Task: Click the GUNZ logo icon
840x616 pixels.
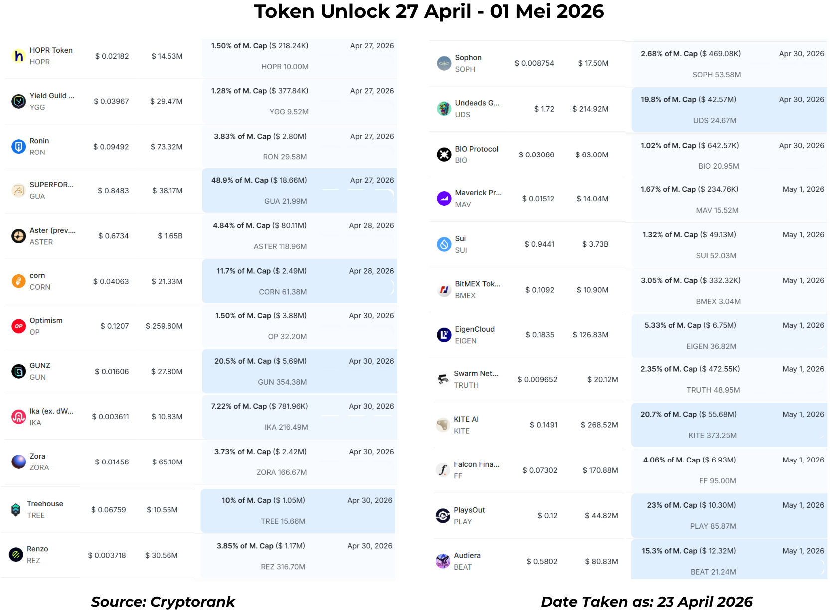Action: tap(18, 371)
